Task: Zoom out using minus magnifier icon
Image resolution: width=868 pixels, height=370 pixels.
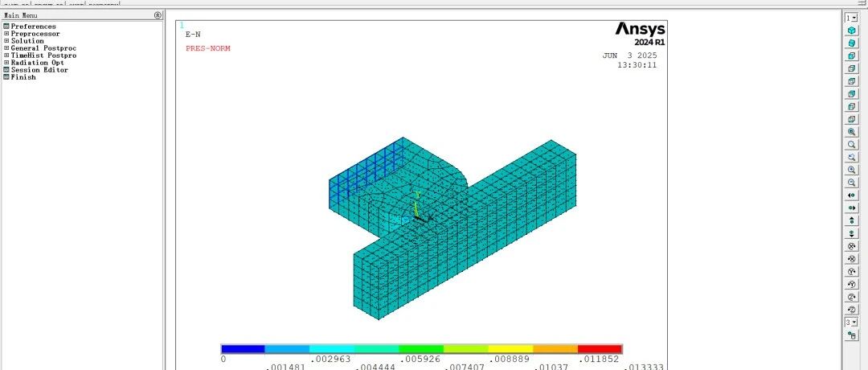Action: click(x=852, y=183)
